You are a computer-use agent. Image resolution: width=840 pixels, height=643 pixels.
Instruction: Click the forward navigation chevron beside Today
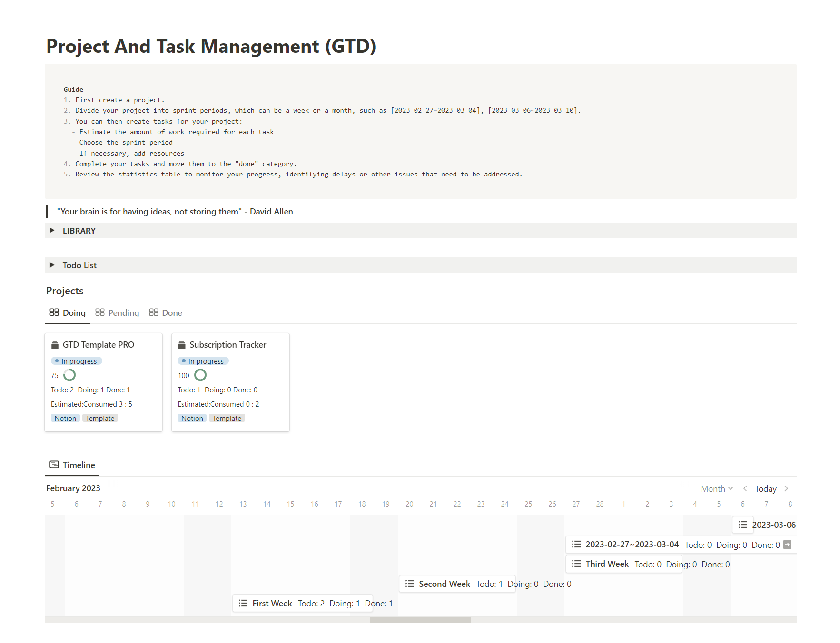tap(785, 488)
